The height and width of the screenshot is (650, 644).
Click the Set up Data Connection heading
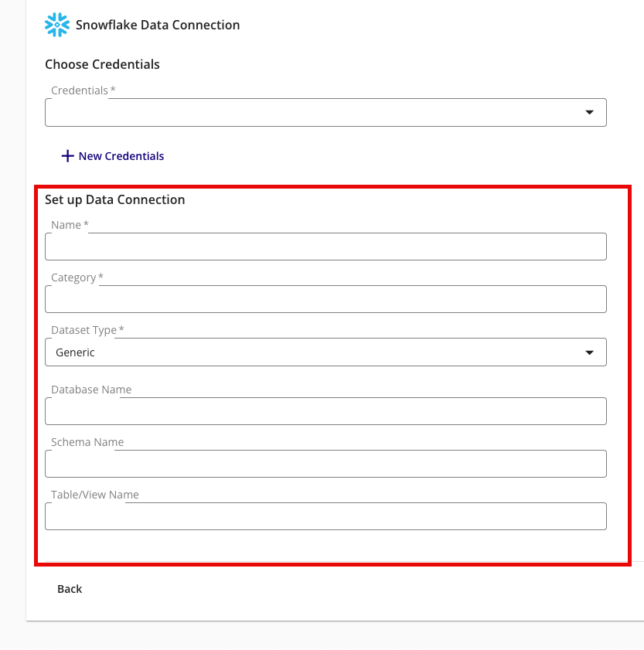114,199
